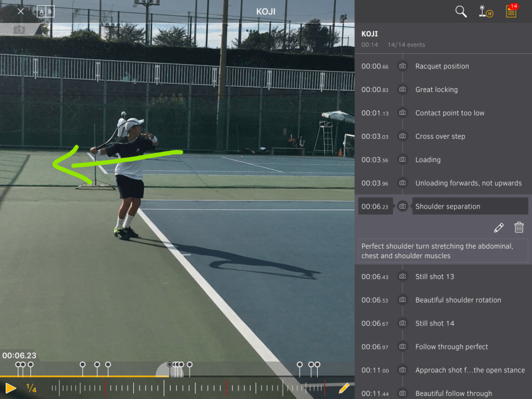Click the last event marker on timeline

coord(317,365)
